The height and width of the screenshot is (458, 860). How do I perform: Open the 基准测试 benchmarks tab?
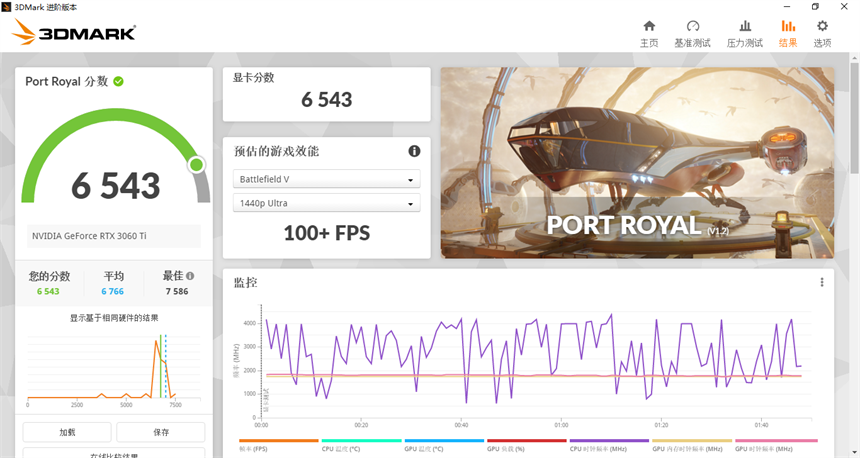coord(692,34)
